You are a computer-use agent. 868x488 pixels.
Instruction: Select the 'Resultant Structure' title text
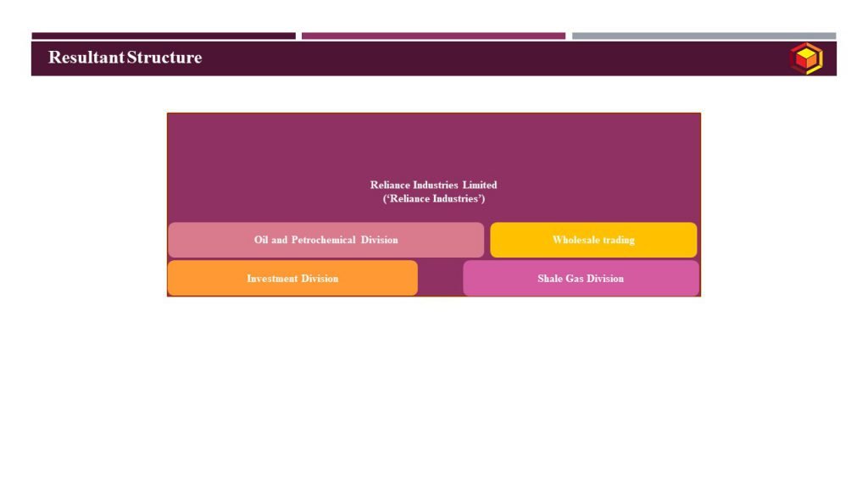tap(125, 57)
